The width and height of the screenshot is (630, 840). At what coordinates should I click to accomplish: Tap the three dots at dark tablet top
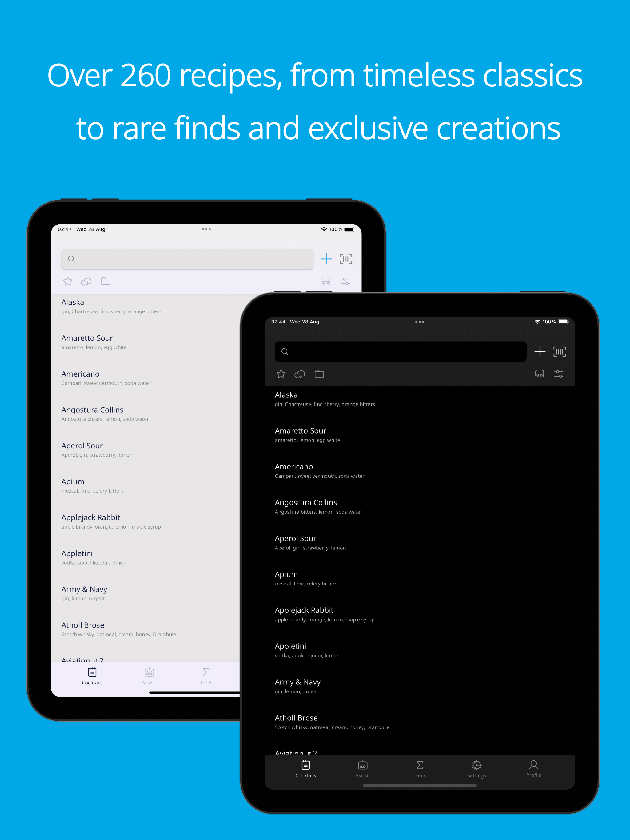420,322
